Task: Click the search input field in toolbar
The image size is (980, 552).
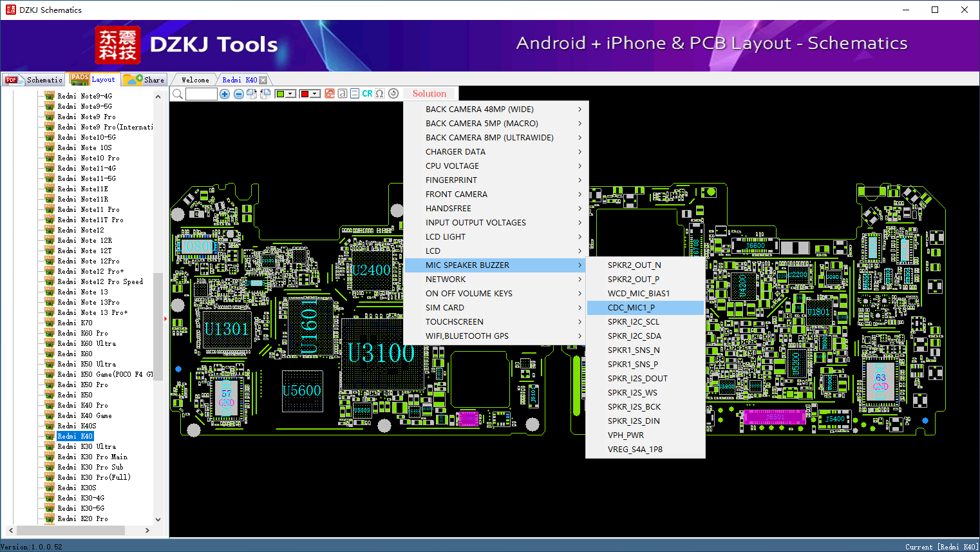Action: (202, 94)
